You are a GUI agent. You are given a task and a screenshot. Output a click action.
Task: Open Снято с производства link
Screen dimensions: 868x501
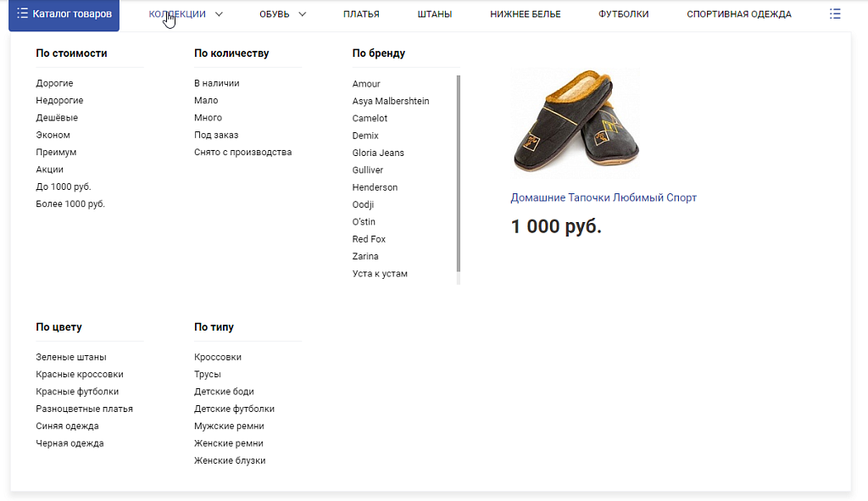coord(242,153)
